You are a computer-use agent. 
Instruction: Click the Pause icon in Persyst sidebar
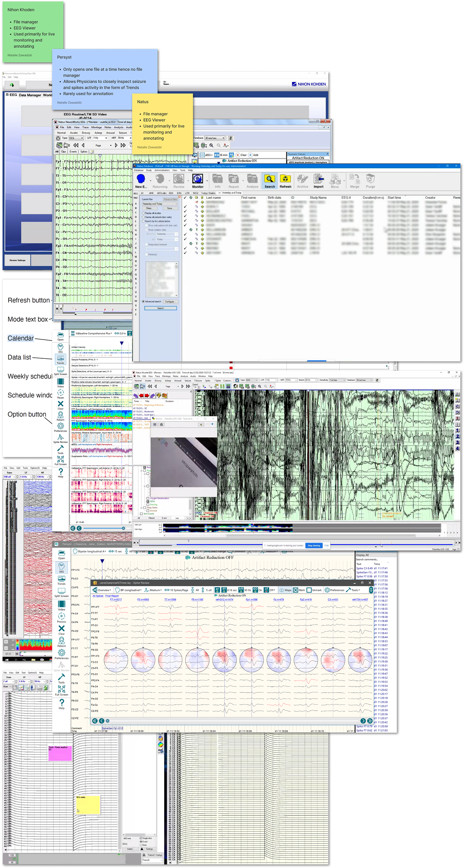point(61,394)
